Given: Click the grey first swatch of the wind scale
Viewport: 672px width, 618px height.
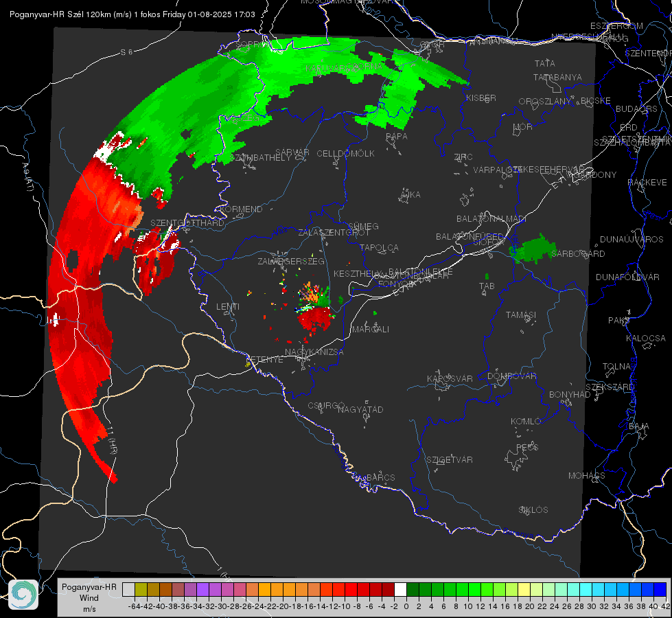Looking at the screenshot, I should (128, 589).
